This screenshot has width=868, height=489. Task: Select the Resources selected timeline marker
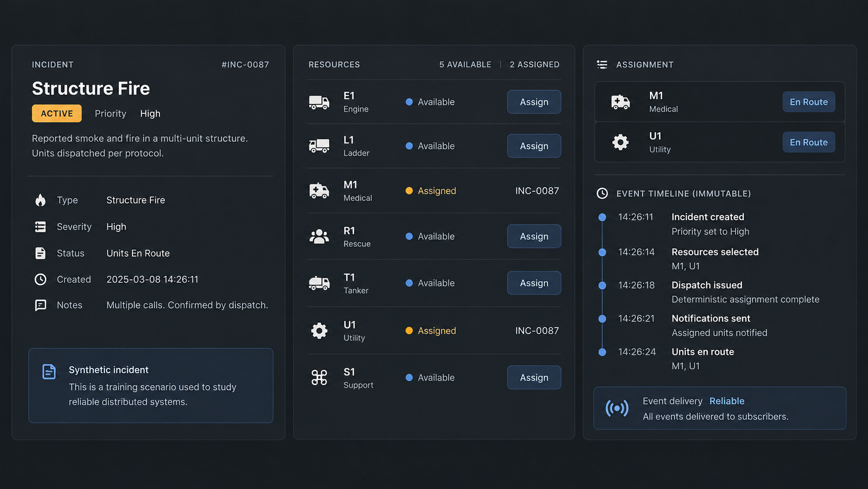coord(602,253)
